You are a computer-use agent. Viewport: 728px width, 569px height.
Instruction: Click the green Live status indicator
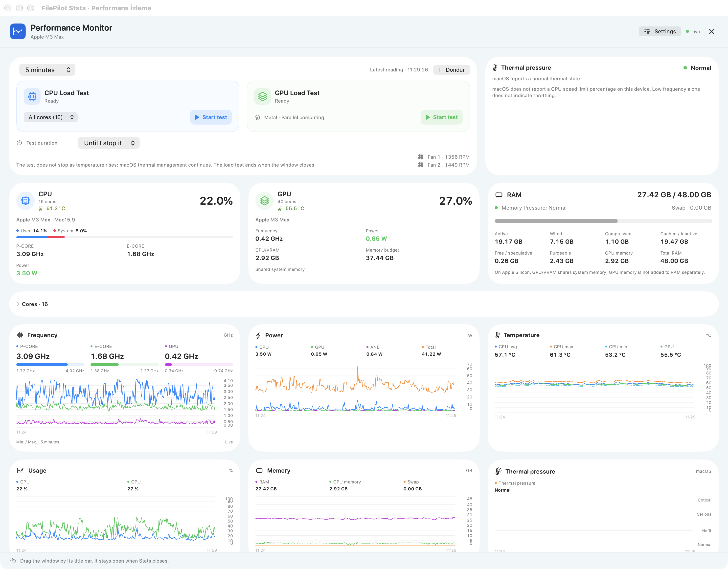pos(693,32)
